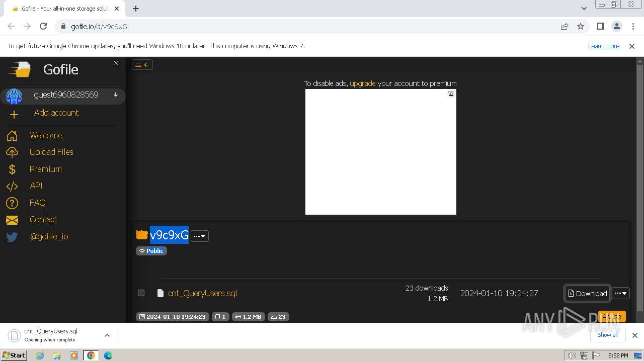Open the cnt_QueryUsers.sql file link
The height and width of the screenshot is (362, 644).
click(x=202, y=293)
